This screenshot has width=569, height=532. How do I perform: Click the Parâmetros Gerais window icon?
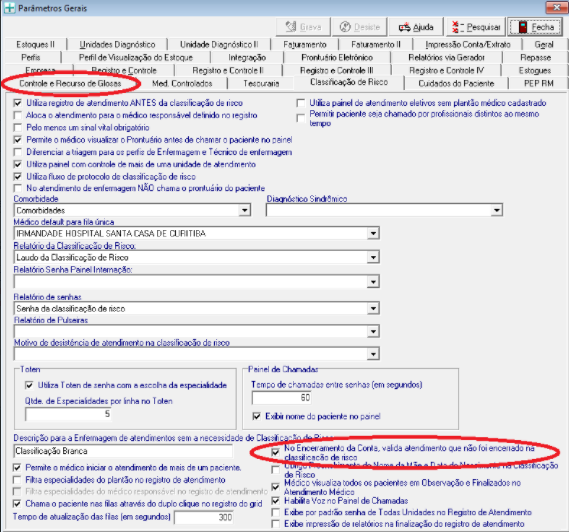pyautogui.click(x=9, y=8)
